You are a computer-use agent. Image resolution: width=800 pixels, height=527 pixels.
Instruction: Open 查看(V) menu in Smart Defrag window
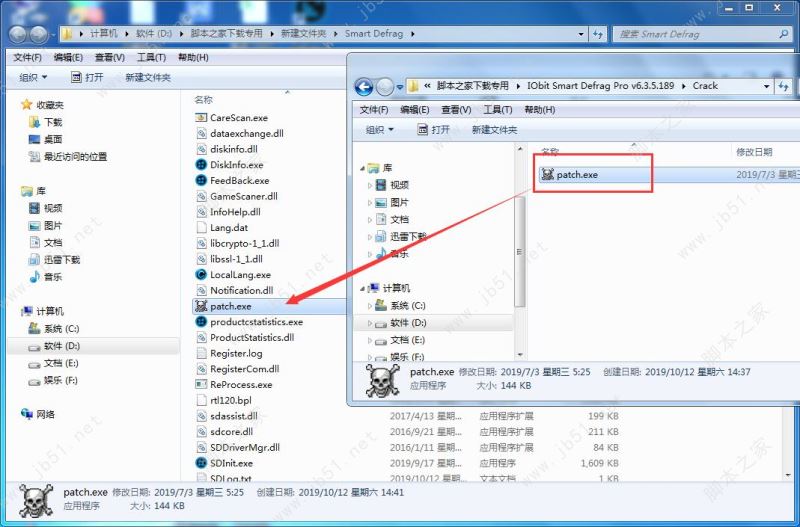pos(110,57)
